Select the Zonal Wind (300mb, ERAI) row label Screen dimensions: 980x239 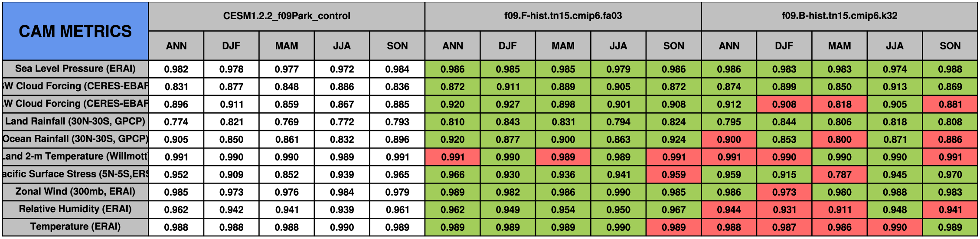pos(75,192)
